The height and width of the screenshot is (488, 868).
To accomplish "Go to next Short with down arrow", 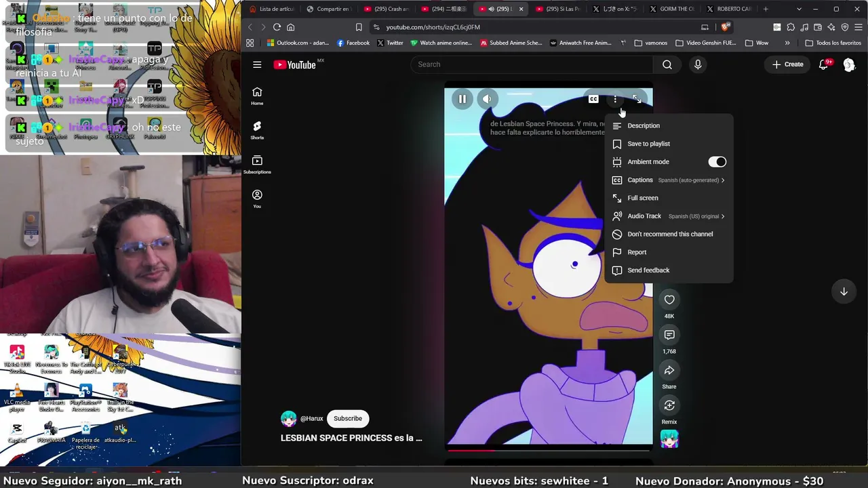I will point(844,291).
